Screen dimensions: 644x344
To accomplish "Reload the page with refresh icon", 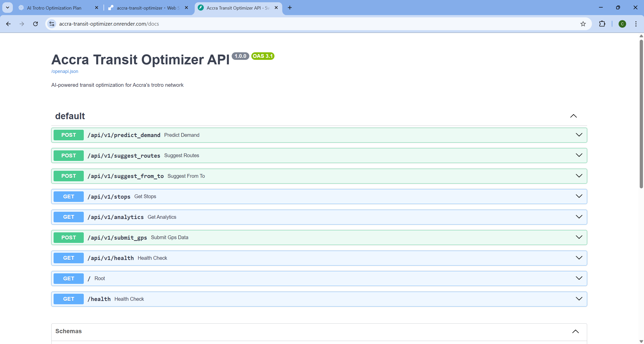I will (35, 24).
